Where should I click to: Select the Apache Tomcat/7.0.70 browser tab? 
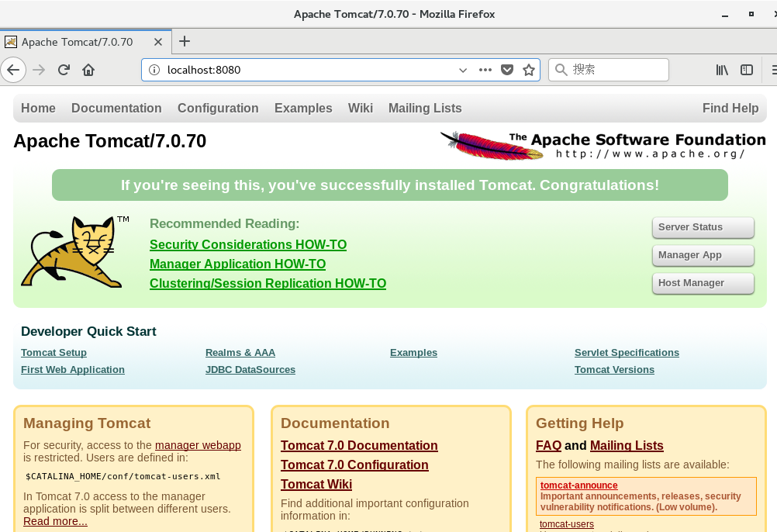point(85,42)
